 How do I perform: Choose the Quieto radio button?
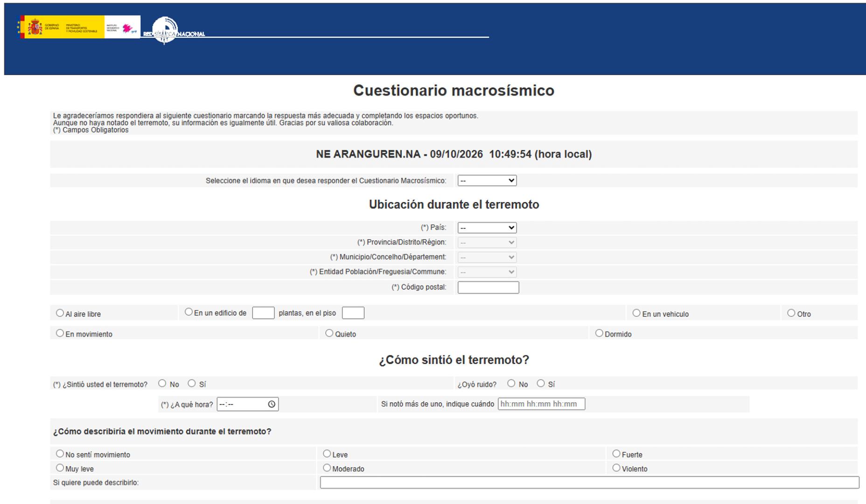pos(329,333)
